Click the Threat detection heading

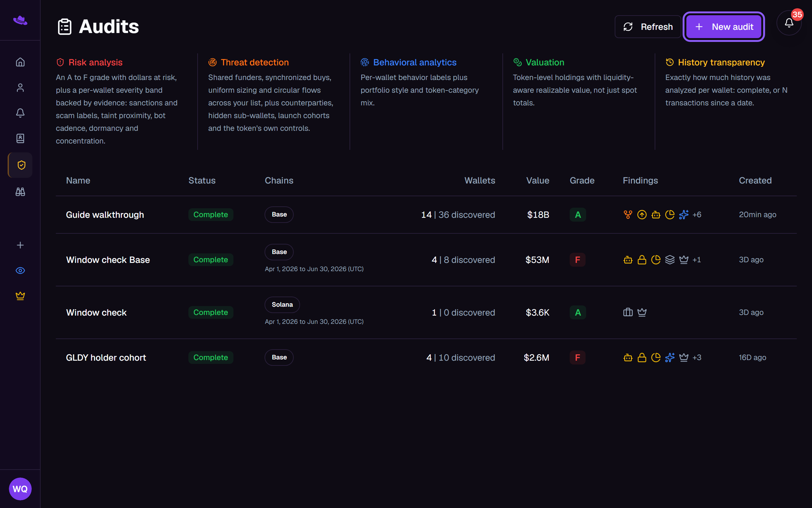tap(255, 62)
